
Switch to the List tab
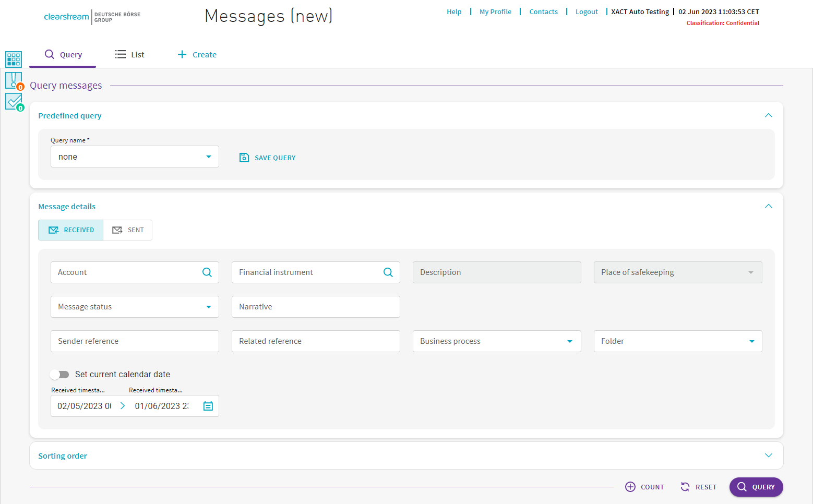[x=129, y=54]
